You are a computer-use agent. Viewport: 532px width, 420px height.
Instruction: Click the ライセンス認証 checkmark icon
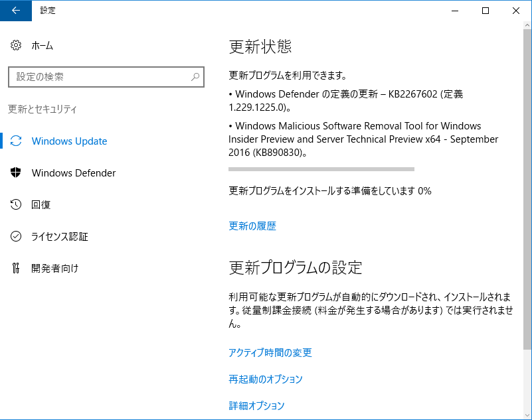click(x=15, y=236)
